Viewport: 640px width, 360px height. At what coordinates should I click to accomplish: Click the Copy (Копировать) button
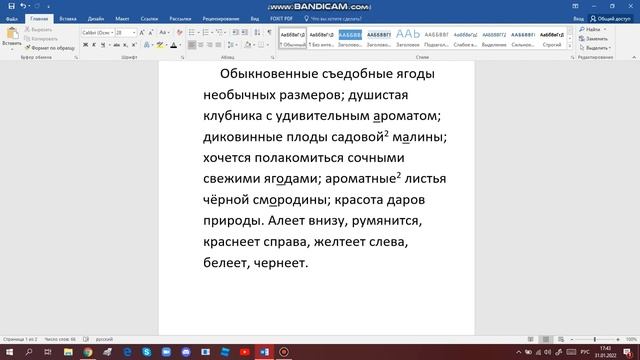tap(41, 39)
